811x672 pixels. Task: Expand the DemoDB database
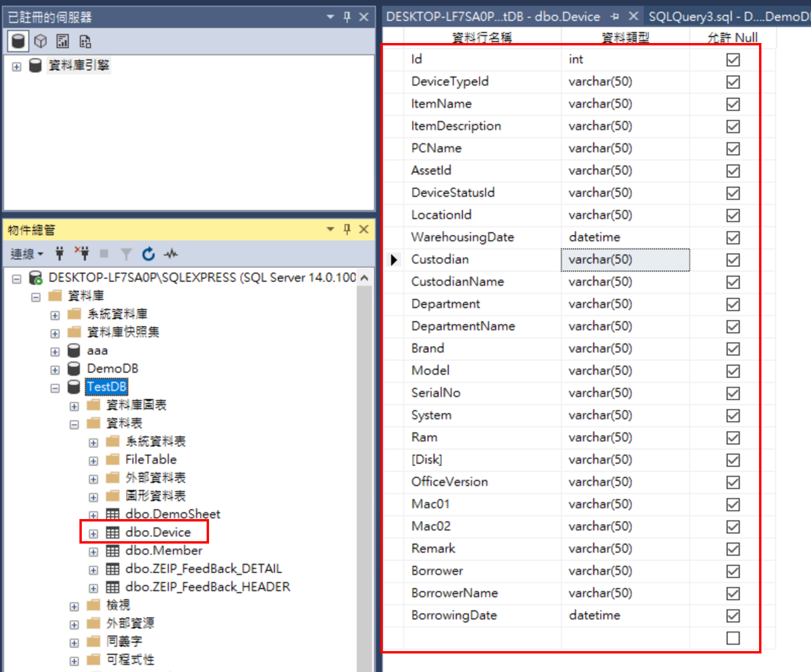point(55,370)
